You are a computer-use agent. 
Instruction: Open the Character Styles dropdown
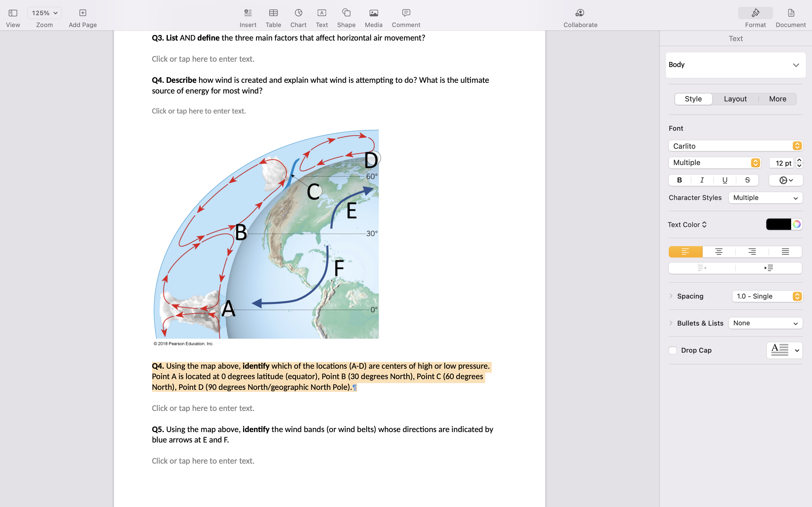[765, 197]
